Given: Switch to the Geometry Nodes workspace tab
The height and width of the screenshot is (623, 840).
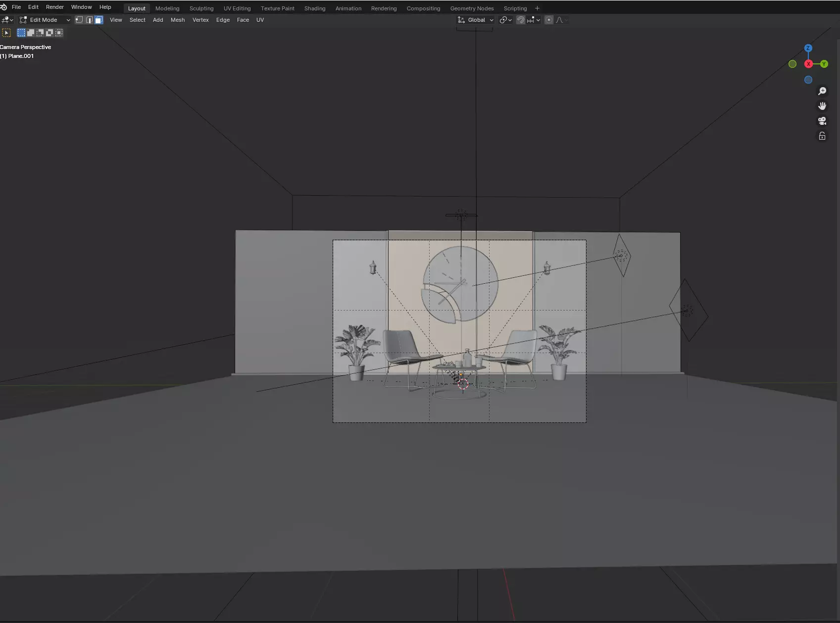Looking at the screenshot, I should pos(472,8).
